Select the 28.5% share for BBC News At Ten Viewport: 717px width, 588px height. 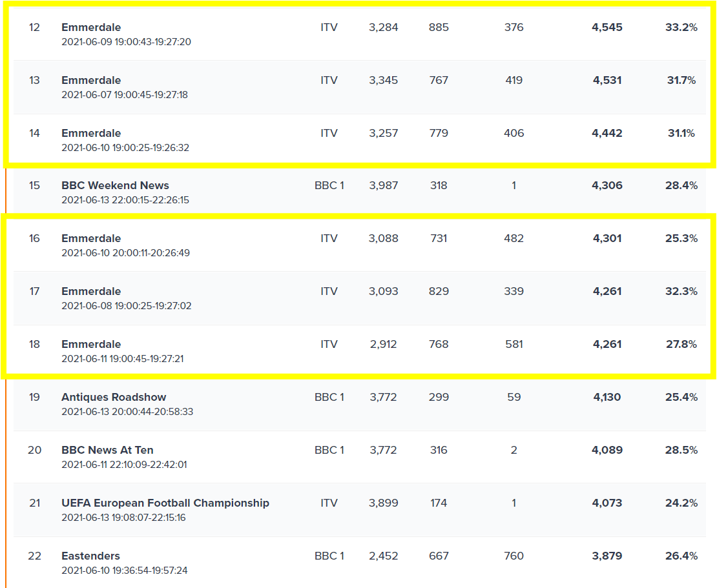pyautogui.click(x=681, y=451)
